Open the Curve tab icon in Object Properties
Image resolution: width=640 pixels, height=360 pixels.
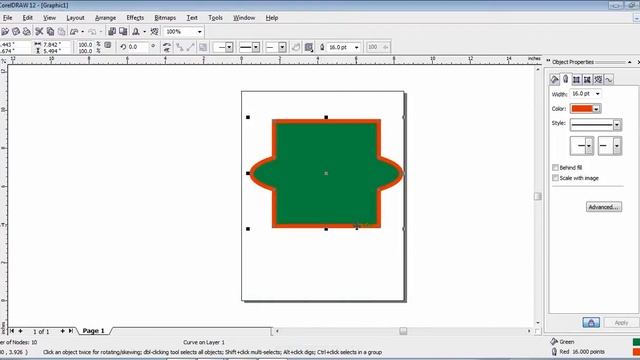click(x=609, y=79)
